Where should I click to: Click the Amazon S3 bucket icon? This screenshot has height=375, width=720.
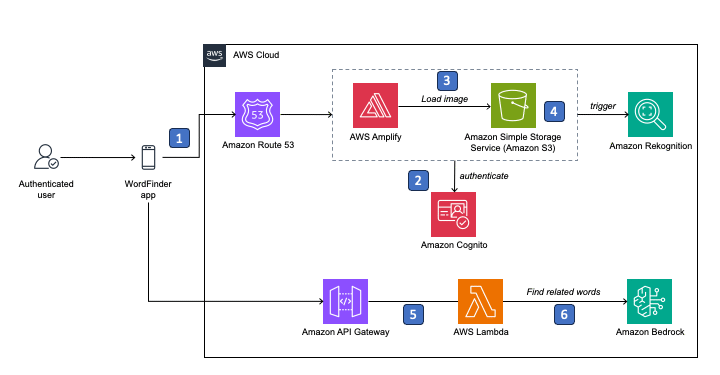[513, 106]
